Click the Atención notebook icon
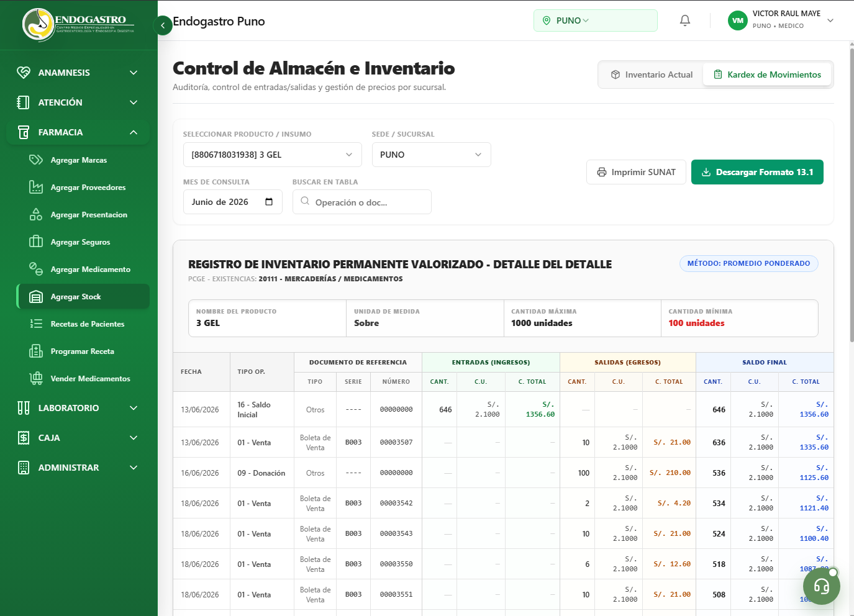Image resolution: width=854 pixels, height=616 pixels. pos(24,102)
